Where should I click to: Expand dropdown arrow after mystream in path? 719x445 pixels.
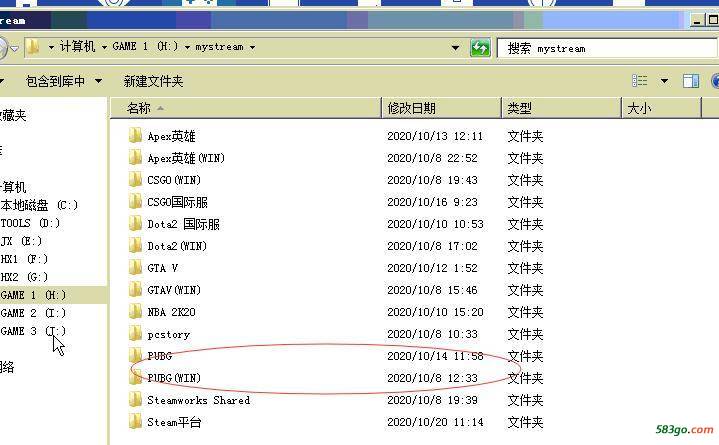[252, 47]
